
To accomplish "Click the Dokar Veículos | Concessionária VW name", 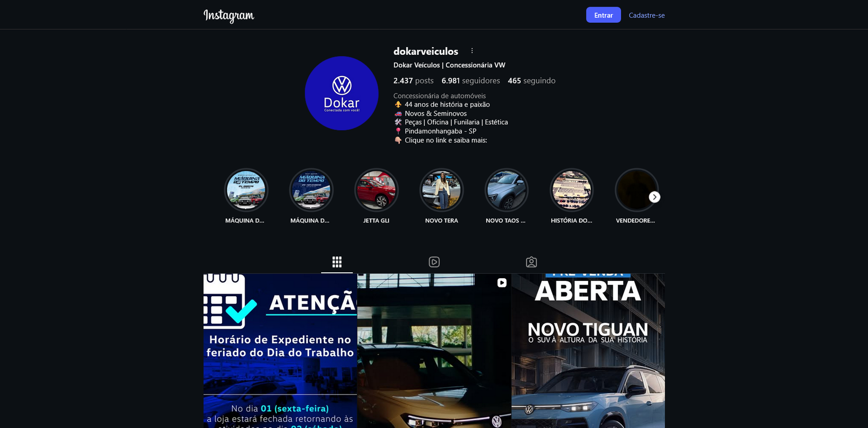I will pos(449,65).
